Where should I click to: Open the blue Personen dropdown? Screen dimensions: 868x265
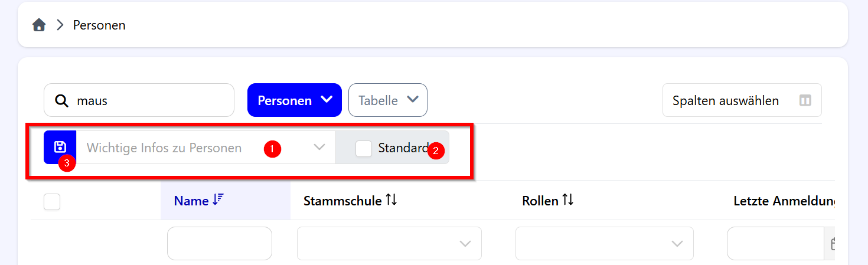294,100
